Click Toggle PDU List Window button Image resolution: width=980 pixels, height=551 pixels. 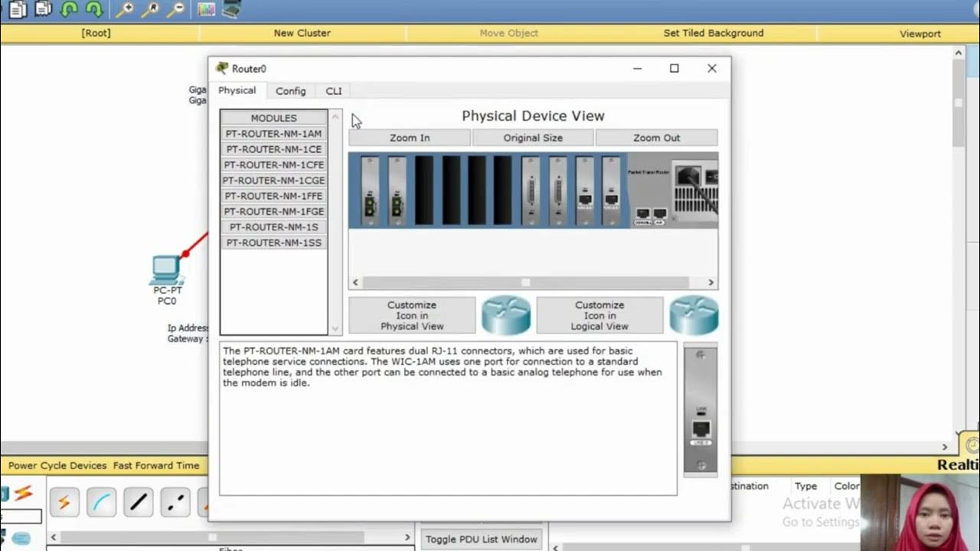[x=482, y=539]
